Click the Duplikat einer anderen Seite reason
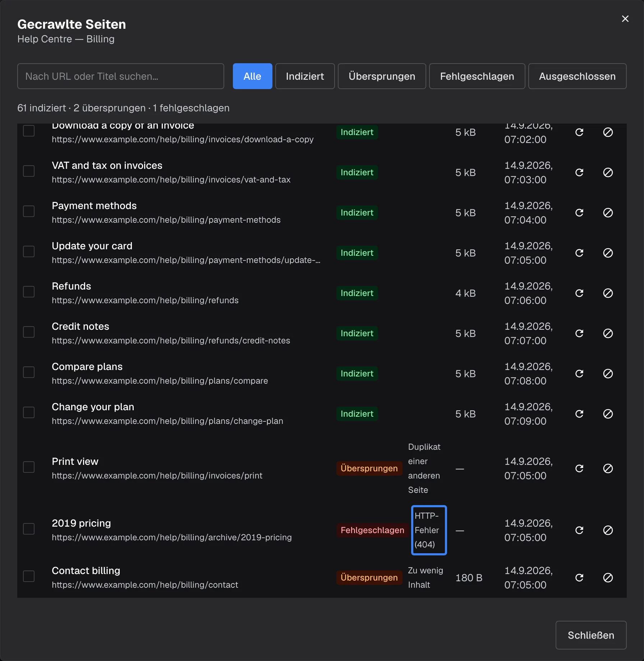Viewport: 644px width, 661px height. pyautogui.click(x=424, y=468)
